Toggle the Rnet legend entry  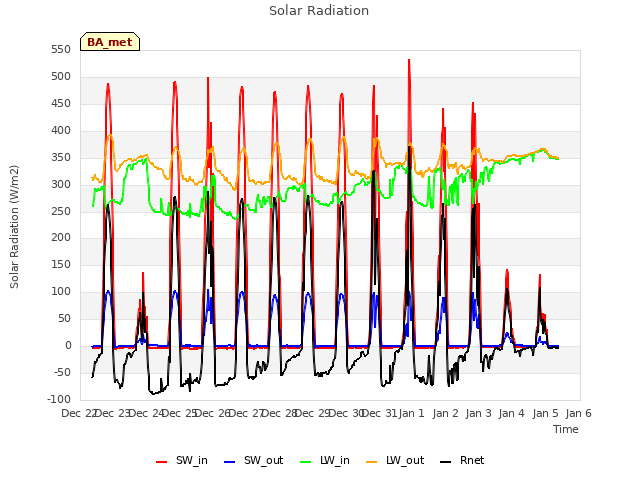[462, 460]
